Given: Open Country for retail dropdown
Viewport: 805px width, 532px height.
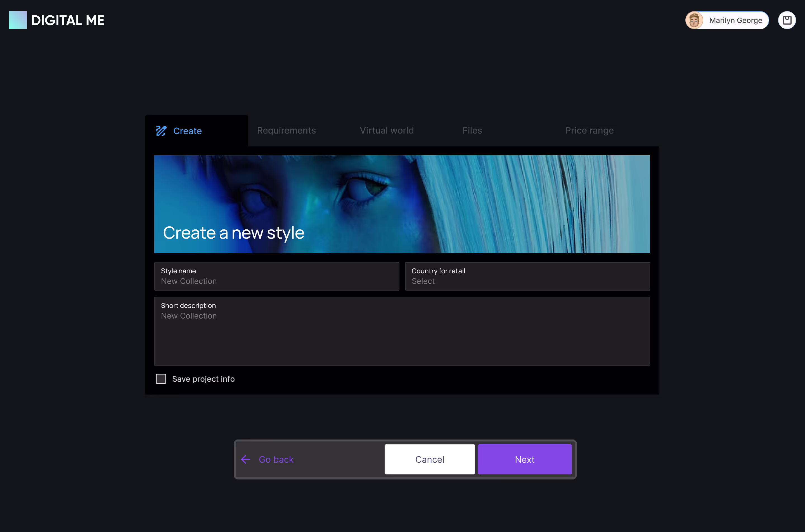Looking at the screenshot, I should click(527, 276).
